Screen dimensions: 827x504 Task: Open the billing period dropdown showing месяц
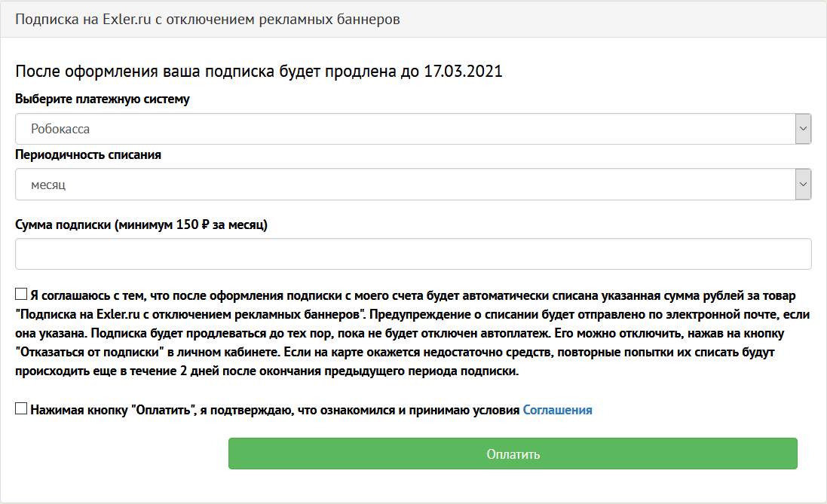click(413, 185)
